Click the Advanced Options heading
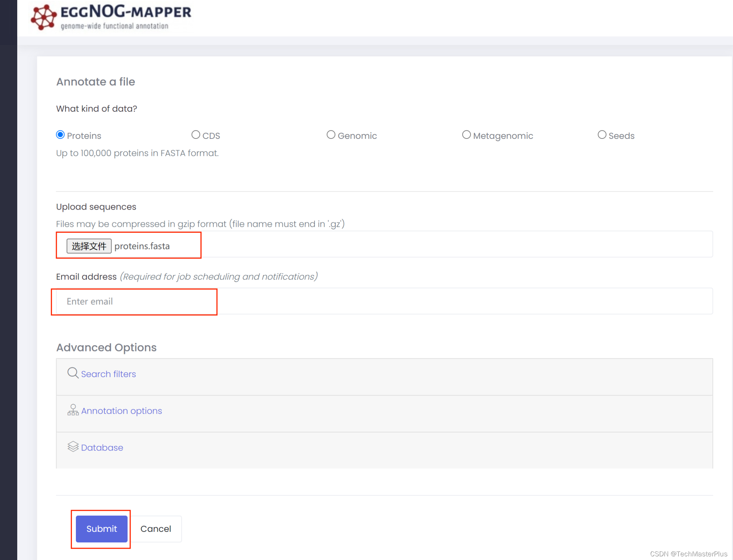This screenshot has height=560, width=733. (106, 347)
